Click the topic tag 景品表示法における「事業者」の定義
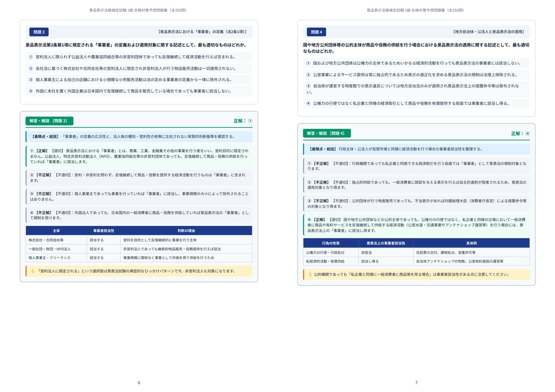555x392 pixels. (x=202, y=32)
